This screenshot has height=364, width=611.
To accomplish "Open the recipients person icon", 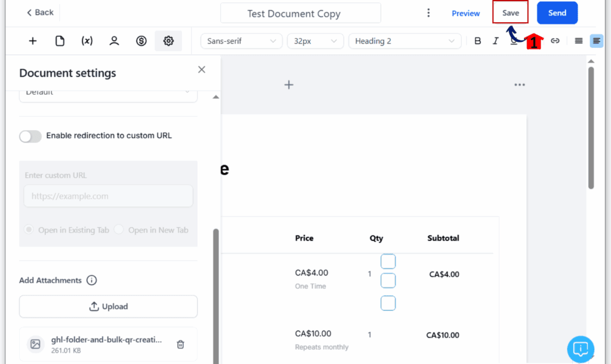I will coord(114,41).
